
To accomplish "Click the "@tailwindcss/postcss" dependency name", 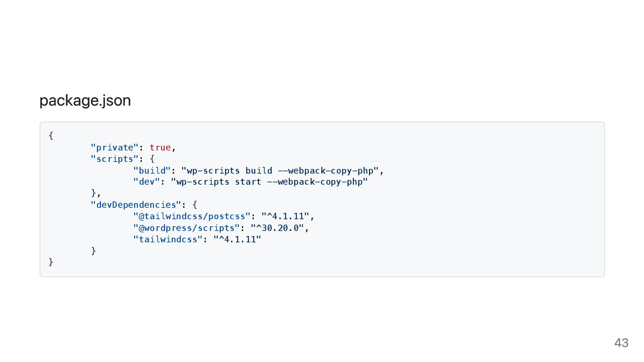I will coord(192,216).
